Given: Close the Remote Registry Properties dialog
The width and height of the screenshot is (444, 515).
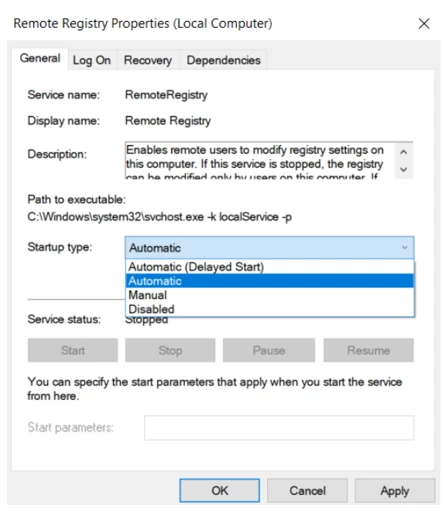Looking at the screenshot, I should (x=424, y=24).
